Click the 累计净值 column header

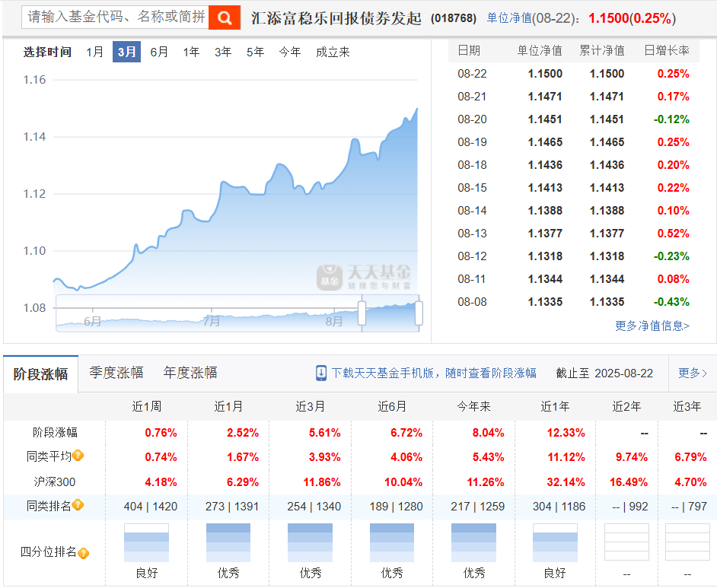pyautogui.click(x=602, y=50)
